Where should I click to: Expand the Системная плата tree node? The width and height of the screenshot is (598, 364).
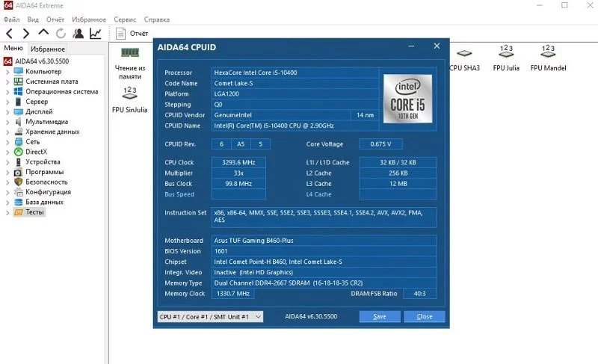7,81
